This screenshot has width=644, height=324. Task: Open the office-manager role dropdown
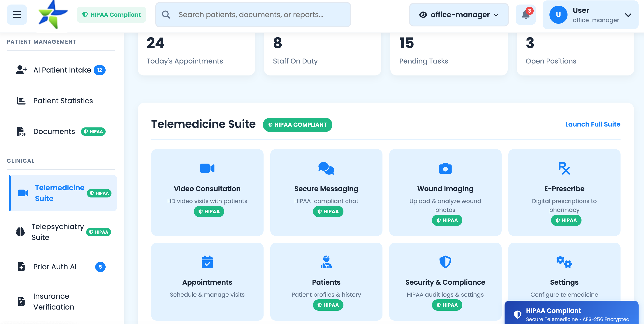(459, 14)
